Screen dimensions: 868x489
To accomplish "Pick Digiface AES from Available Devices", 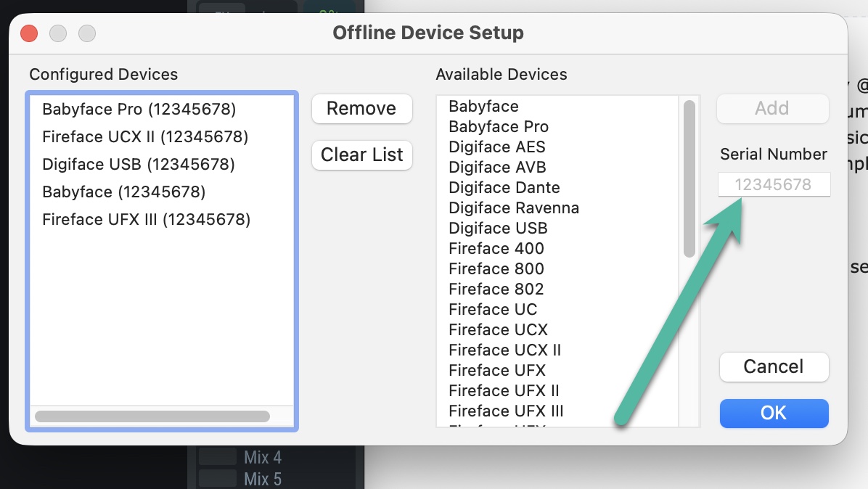I will point(558,147).
